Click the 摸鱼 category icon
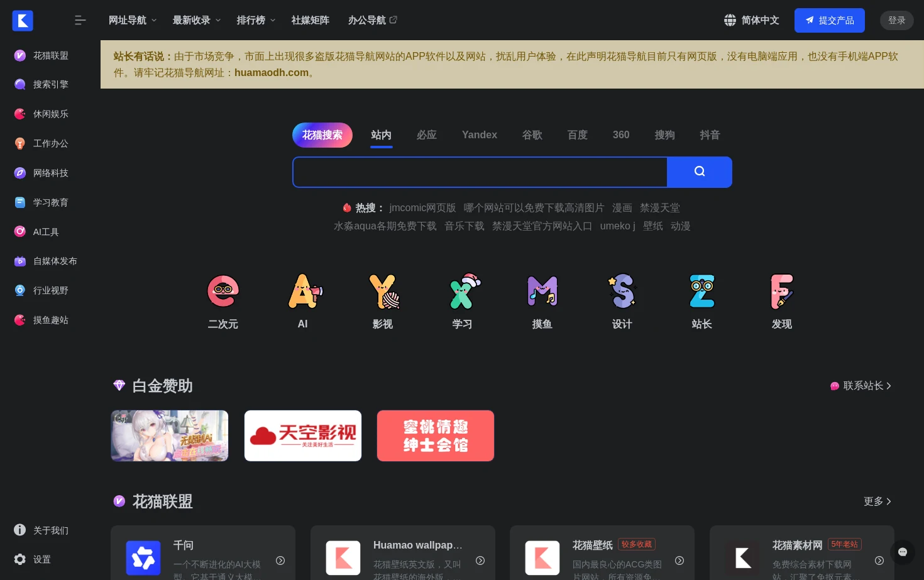This screenshot has width=924, height=580. 542,292
